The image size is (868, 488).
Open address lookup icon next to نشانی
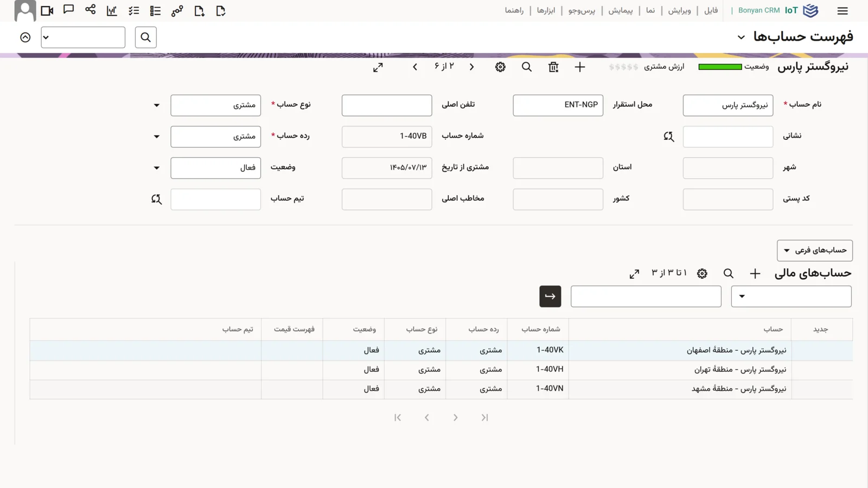[x=668, y=137]
